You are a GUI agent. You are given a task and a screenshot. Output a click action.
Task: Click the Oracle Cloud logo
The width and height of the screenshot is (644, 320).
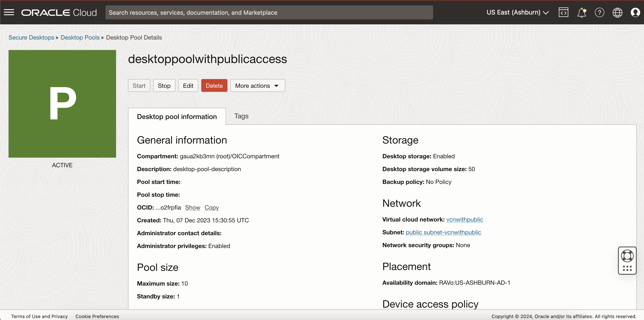coord(59,13)
